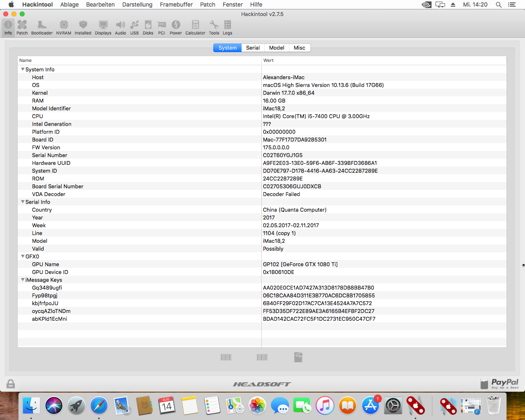525x420 pixels.
Task: Go to the Audio section
Action: coord(121,27)
